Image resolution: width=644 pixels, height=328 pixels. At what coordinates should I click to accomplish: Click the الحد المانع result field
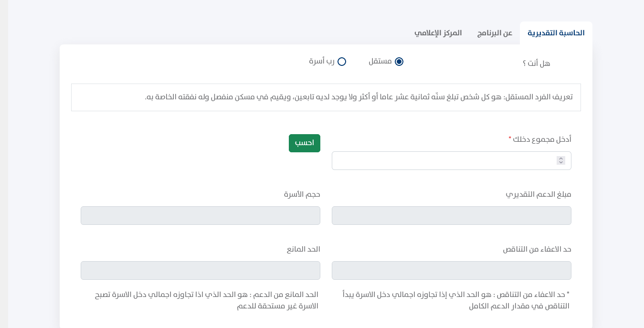pos(200,270)
